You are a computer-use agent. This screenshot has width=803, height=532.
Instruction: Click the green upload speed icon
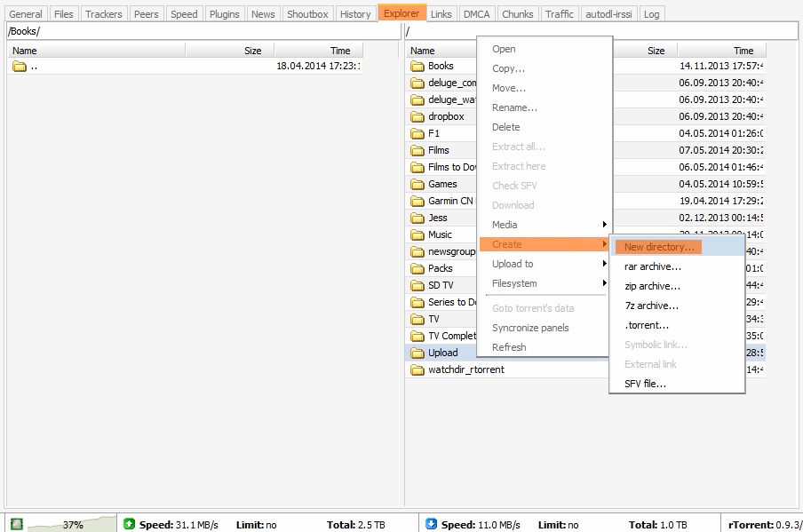point(130,524)
